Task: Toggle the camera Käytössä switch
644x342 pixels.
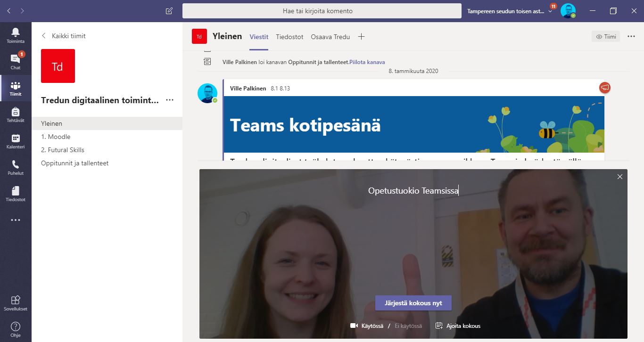Action: [367, 326]
